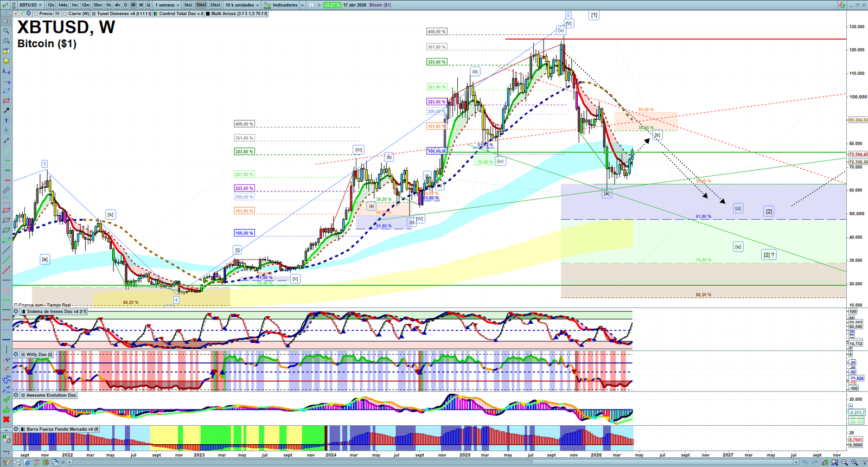The height and width of the screenshot is (467, 868).
Task: Click the drawing pencil icon at bottom left
Action: [6, 463]
